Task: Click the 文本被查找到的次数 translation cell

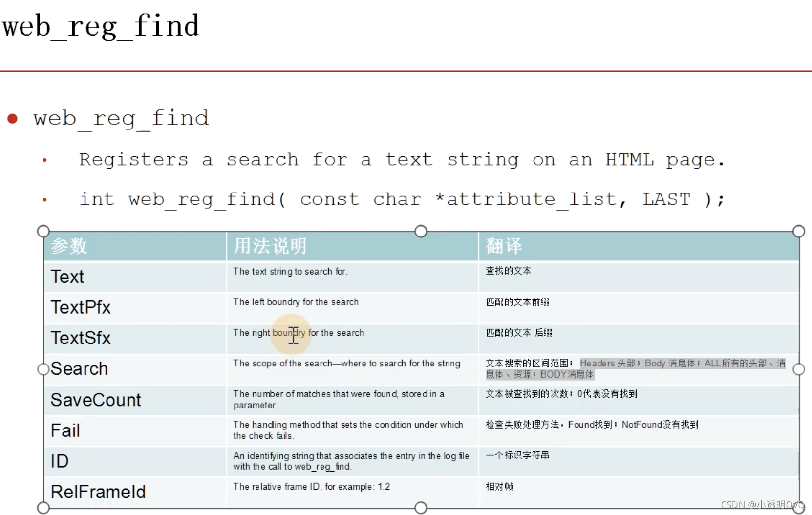Action: [x=639, y=400]
